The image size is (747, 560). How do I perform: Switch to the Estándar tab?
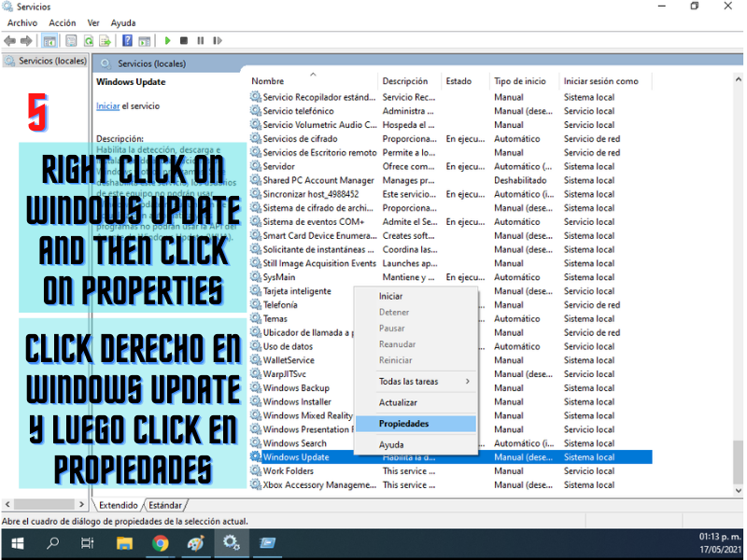tap(165, 505)
